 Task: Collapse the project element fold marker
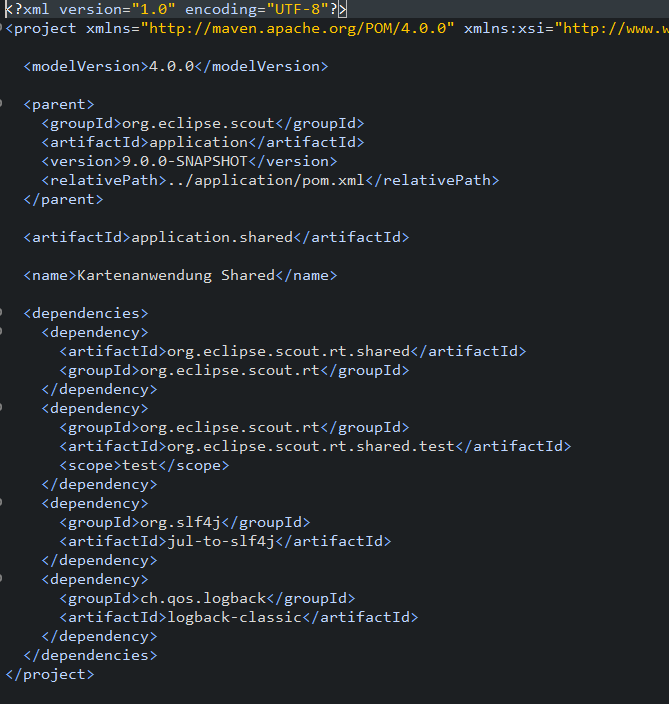tap(1, 28)
